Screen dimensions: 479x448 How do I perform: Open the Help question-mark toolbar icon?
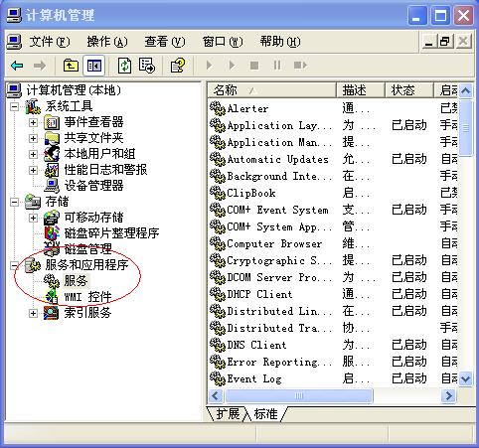click(x=178, y=66)
